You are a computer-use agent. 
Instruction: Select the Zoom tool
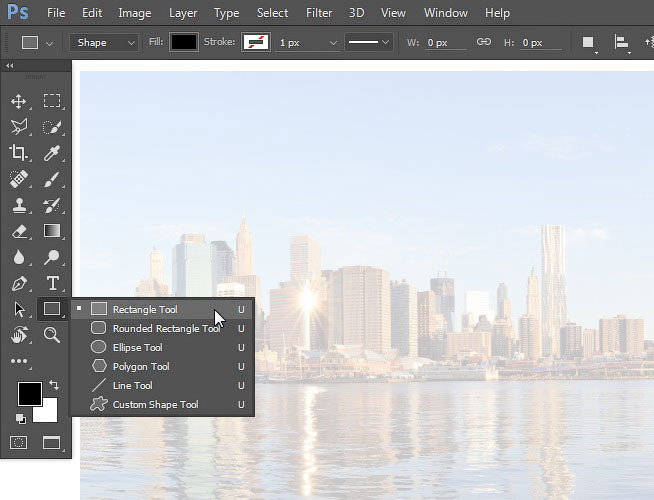click(52, 335)
